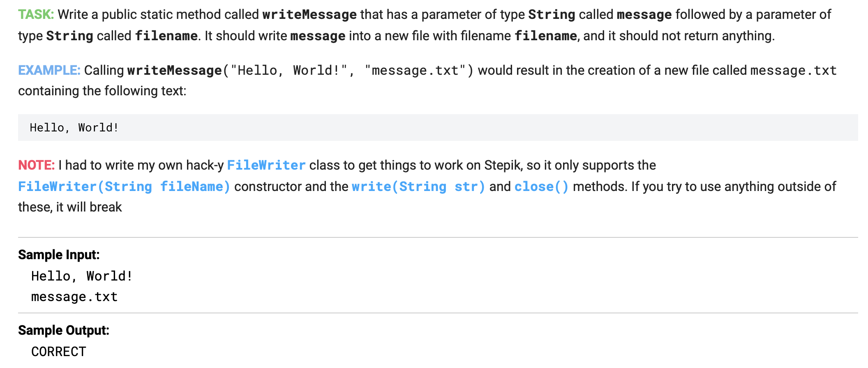The height and width of the screenshot is (368, 868).
Task: Click the CORRECT sample output text
Action: (x=59, y=352)
